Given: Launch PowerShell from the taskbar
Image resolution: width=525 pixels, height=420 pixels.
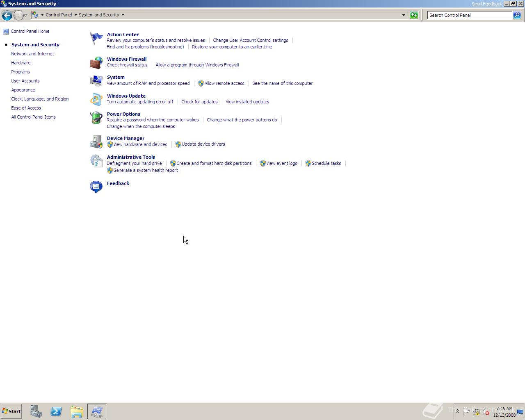Looking at the screenshot, I should pyautogui.click(x=56, y=411).
